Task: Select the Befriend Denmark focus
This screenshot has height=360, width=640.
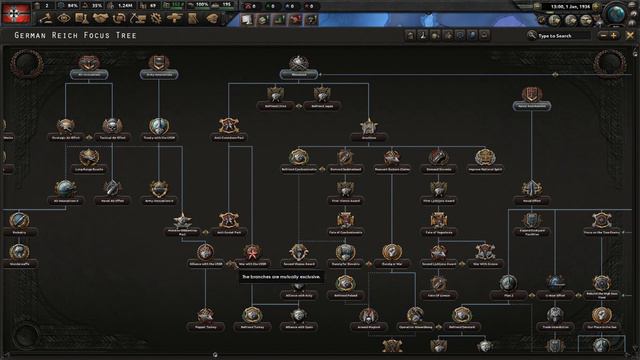Action: 462,319
